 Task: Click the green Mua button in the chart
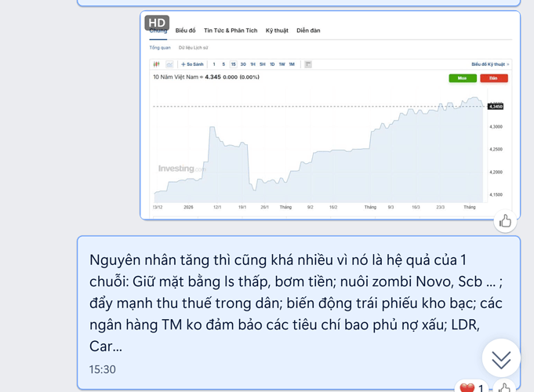tap(463, 78)
